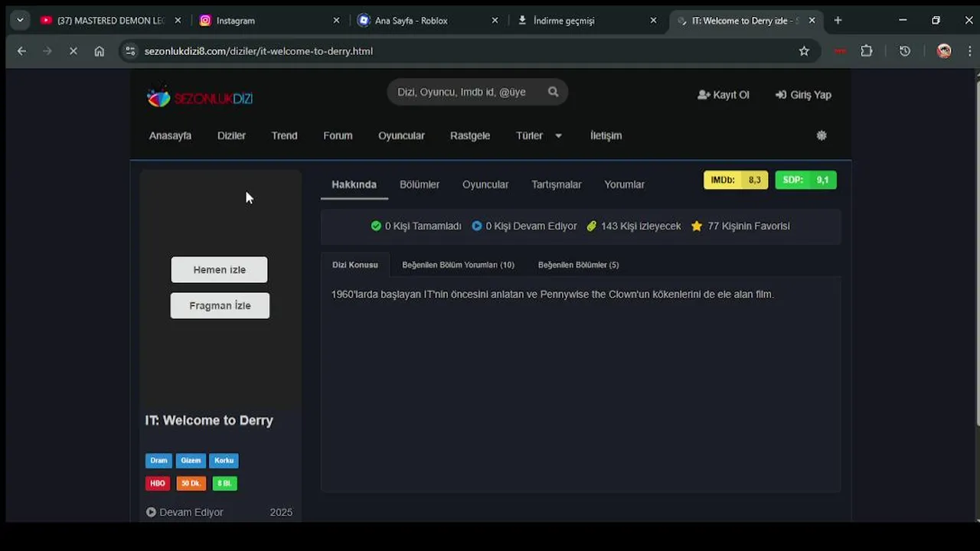This screenshot has width=980, height=551.
Task: Open the Forum menu item
Action: pyautogui.click(x=338, y=135)
